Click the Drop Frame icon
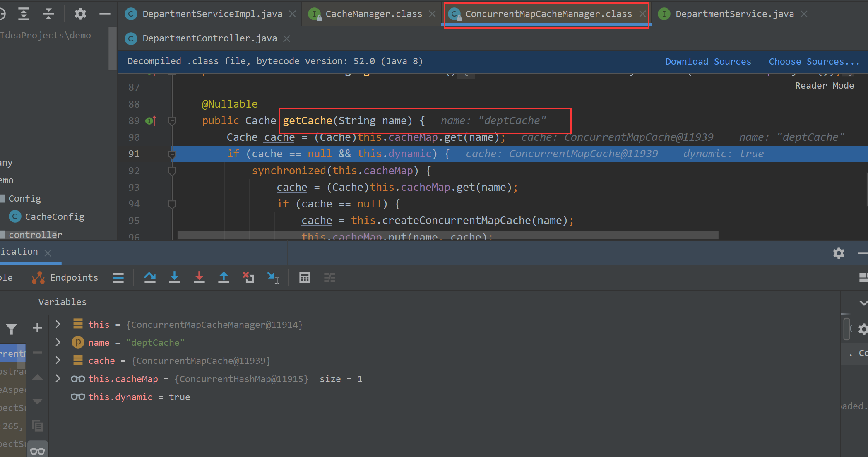 pyautogui.click(x=248, y=277)
